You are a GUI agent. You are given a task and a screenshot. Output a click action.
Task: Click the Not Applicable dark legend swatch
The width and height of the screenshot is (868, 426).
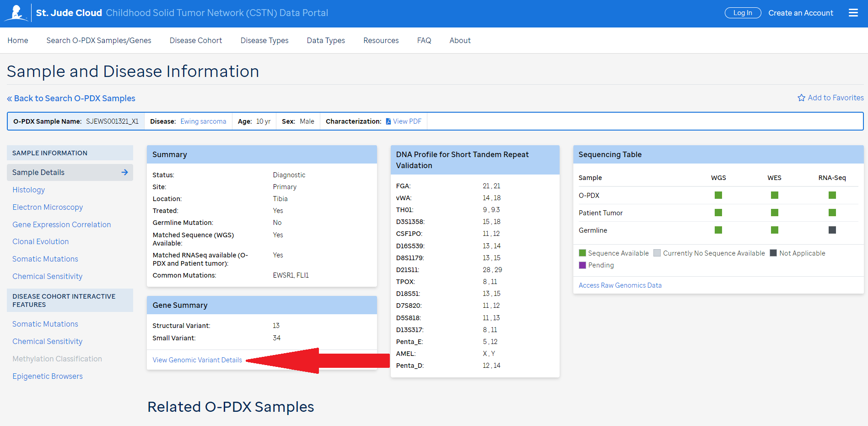coord(773,253)
